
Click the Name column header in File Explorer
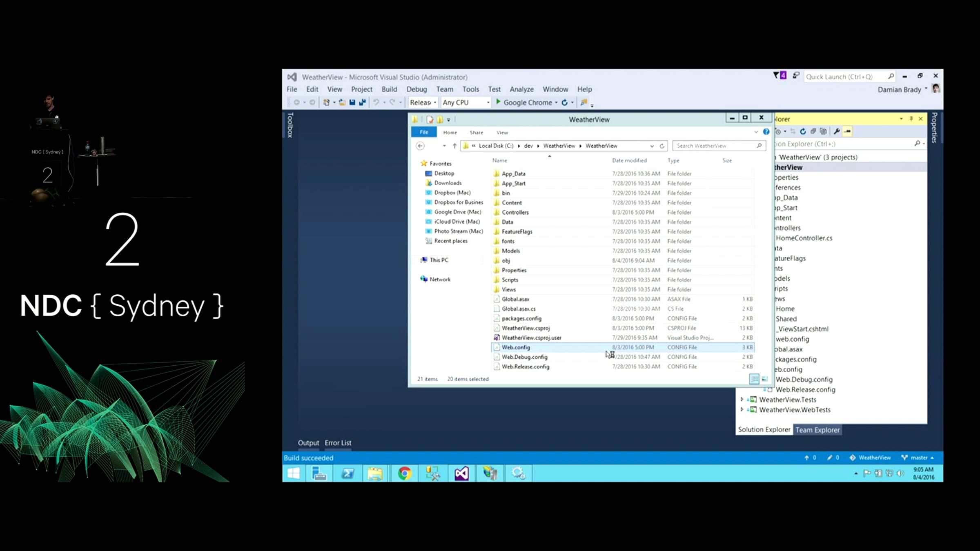pos(500,160)
